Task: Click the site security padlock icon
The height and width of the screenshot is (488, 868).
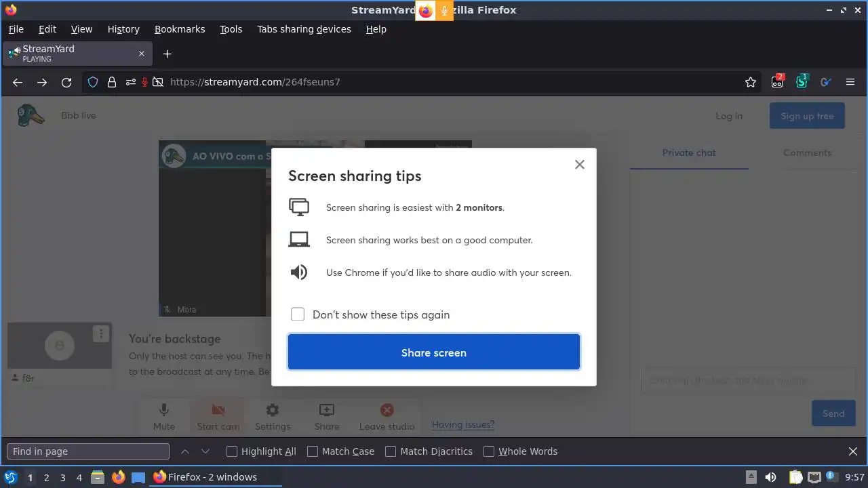Action: pyautogui.click(x=112, y=82)
